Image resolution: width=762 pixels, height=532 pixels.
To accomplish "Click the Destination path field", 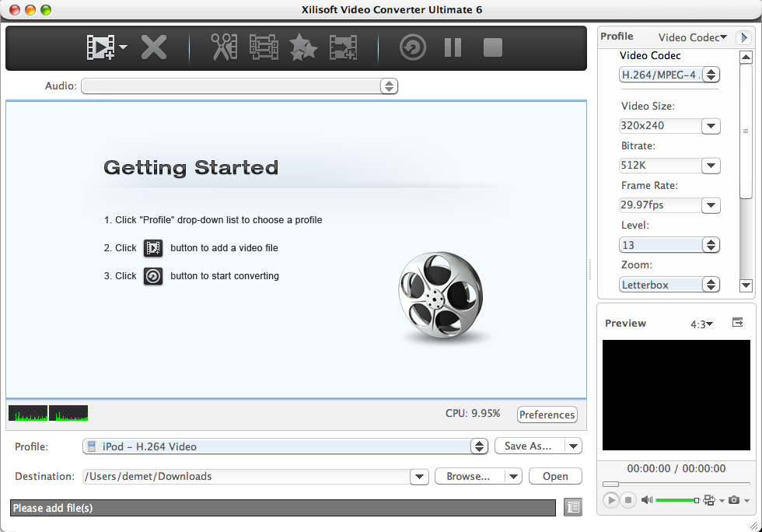I will click(x=246, y=477).
